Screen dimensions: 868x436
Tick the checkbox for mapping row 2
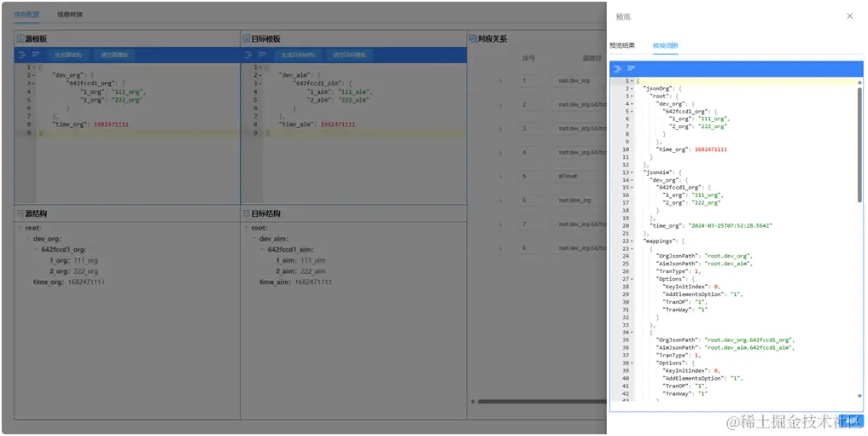[x=477, y=105]
